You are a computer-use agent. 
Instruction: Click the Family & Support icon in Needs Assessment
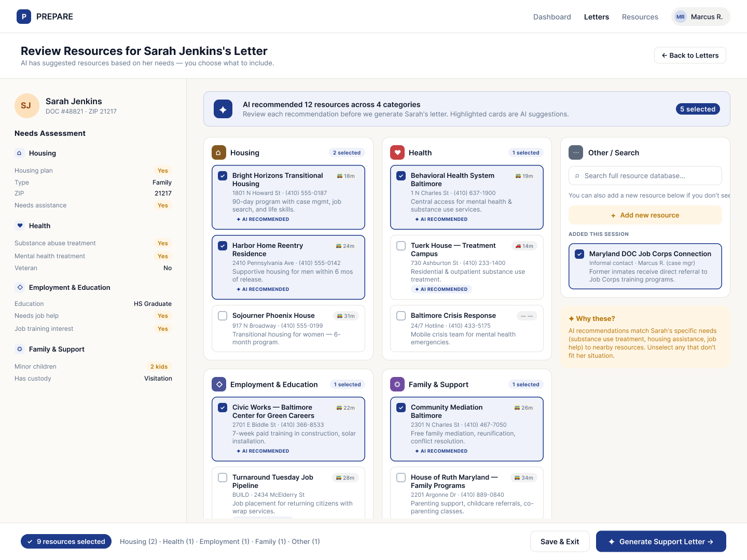point(20,349)
